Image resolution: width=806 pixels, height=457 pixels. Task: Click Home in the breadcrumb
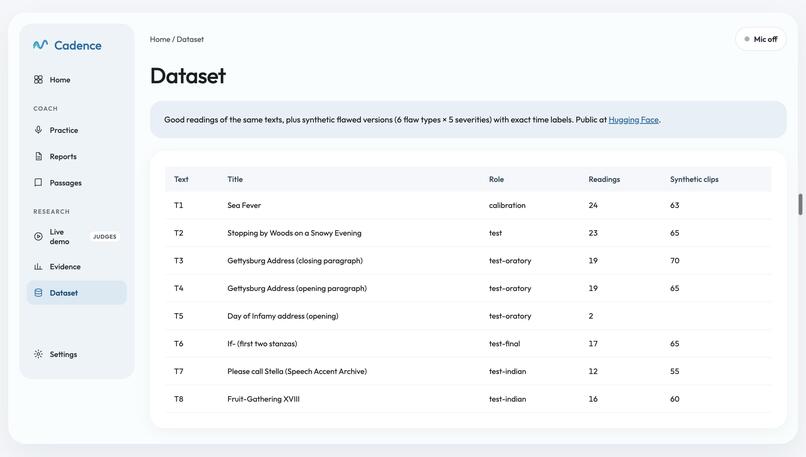click(x=160, y=39)
